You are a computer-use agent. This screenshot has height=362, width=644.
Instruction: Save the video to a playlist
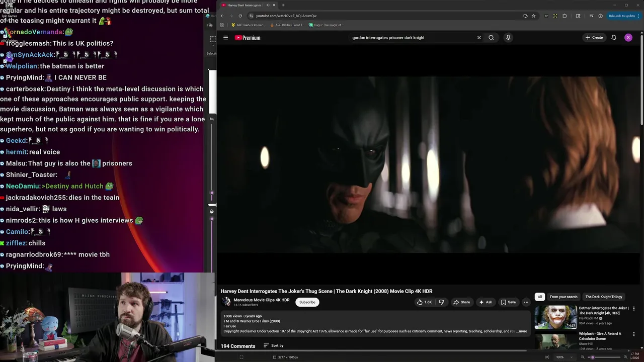tap(508, 302)
